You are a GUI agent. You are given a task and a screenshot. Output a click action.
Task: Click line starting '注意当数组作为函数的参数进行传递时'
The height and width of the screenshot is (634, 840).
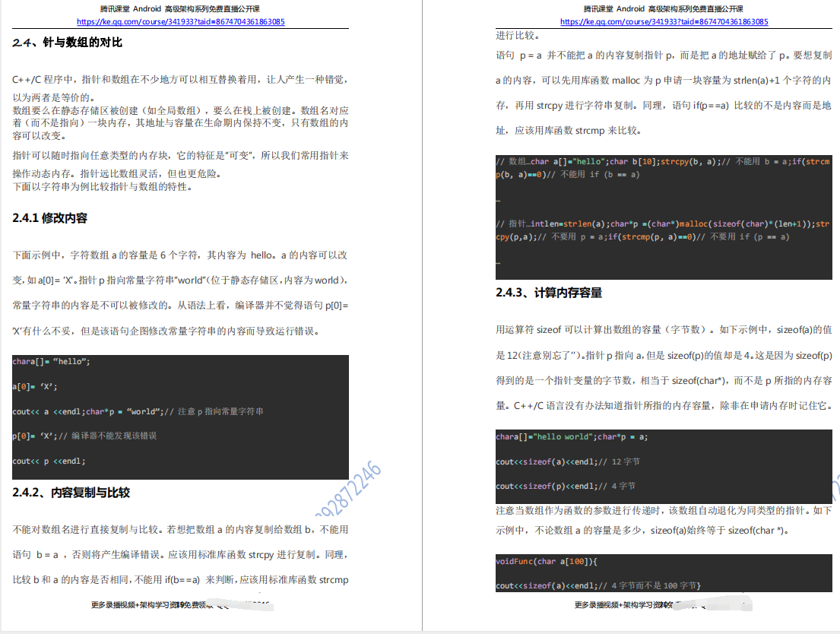[664, 511]
